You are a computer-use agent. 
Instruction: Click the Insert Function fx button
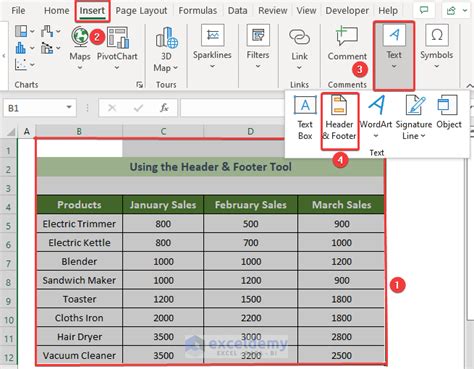click(164, 108)
